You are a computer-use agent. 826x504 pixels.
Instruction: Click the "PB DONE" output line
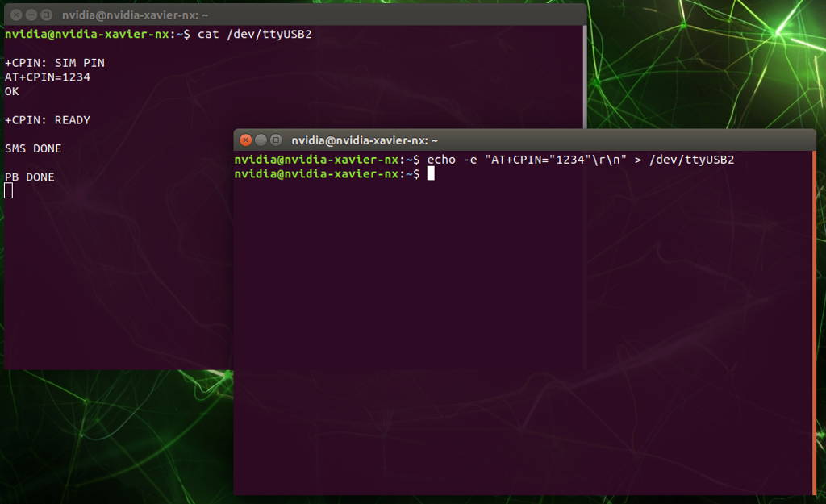30,177
